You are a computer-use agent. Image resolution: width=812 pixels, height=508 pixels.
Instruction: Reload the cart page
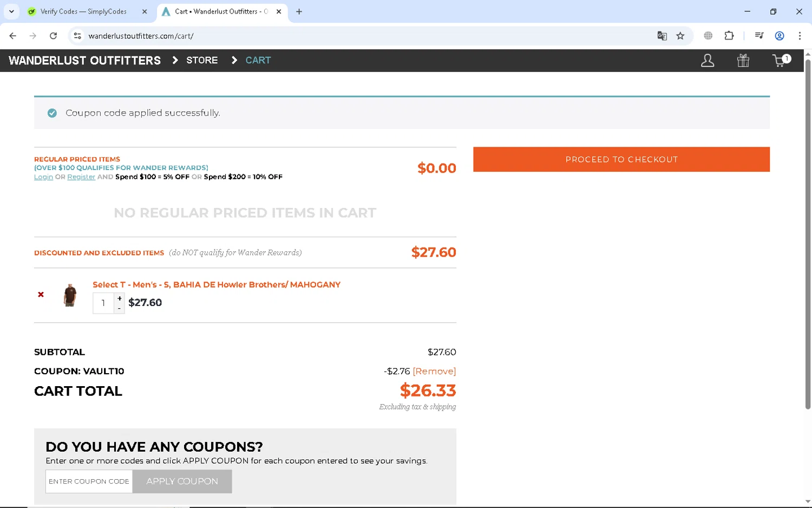(53, 36)
